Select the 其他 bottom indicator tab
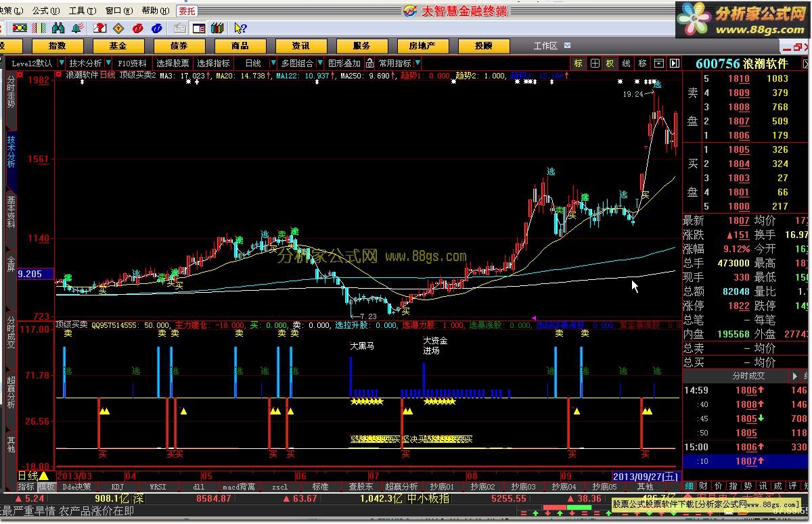Viewport: 812px width, 524px height. click(645, 487)
